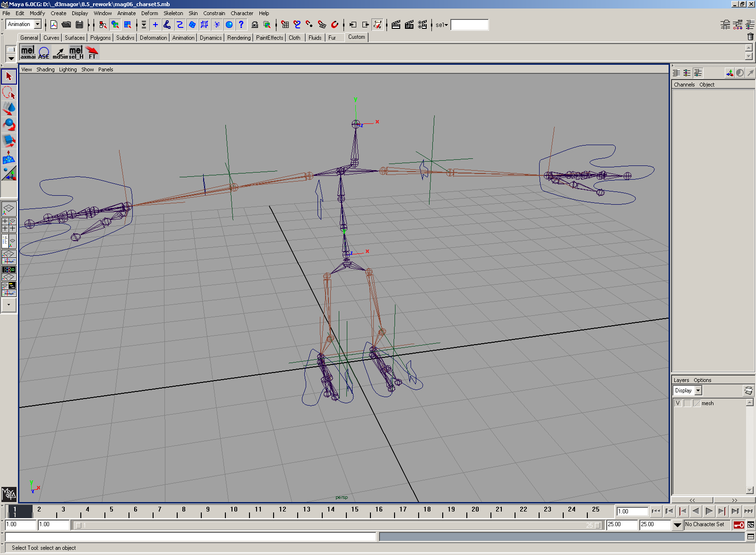Open a scene using the folder icon
This screenshot has height=555, width=756.
tap(66, 25)
